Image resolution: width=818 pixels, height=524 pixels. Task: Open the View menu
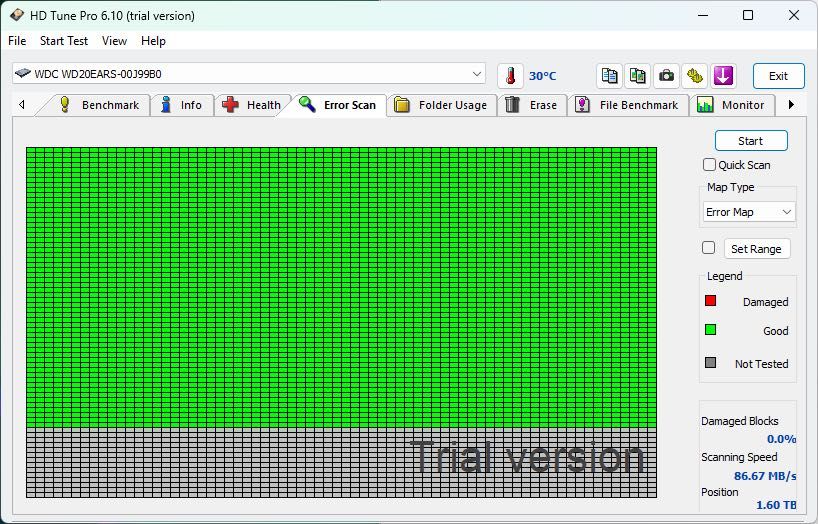click(x=114, y=41)
